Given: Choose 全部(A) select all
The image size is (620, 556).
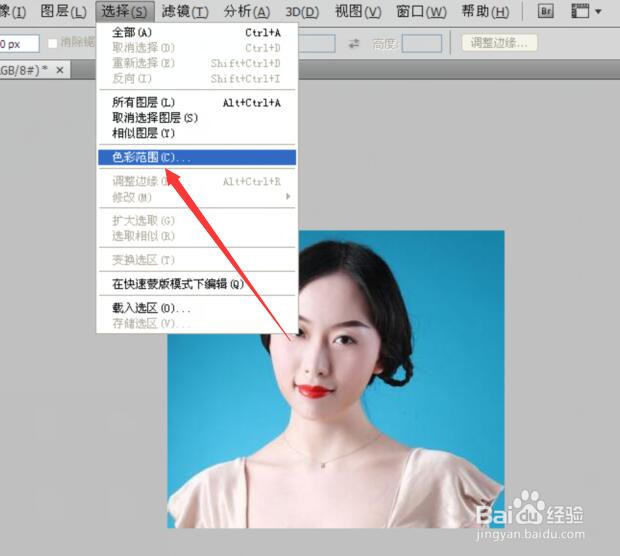Looking at the screenshot, I should (x=197, y=32).
